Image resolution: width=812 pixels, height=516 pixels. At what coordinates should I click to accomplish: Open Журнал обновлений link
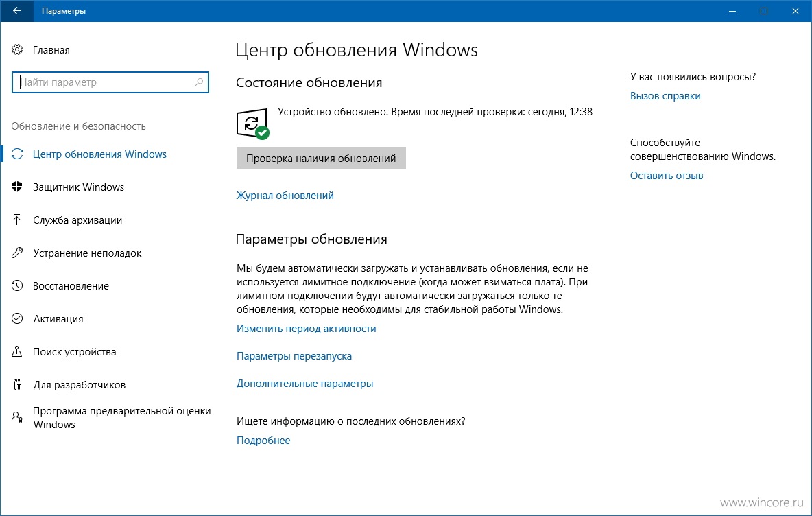[x=285, y=196]
